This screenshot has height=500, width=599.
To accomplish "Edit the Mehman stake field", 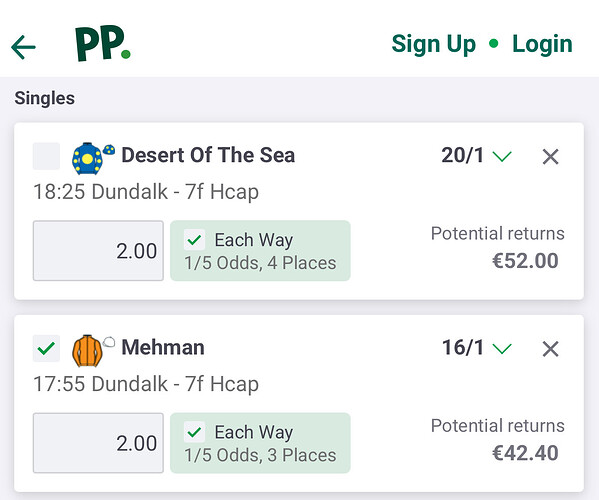I will tap(98, 443).
